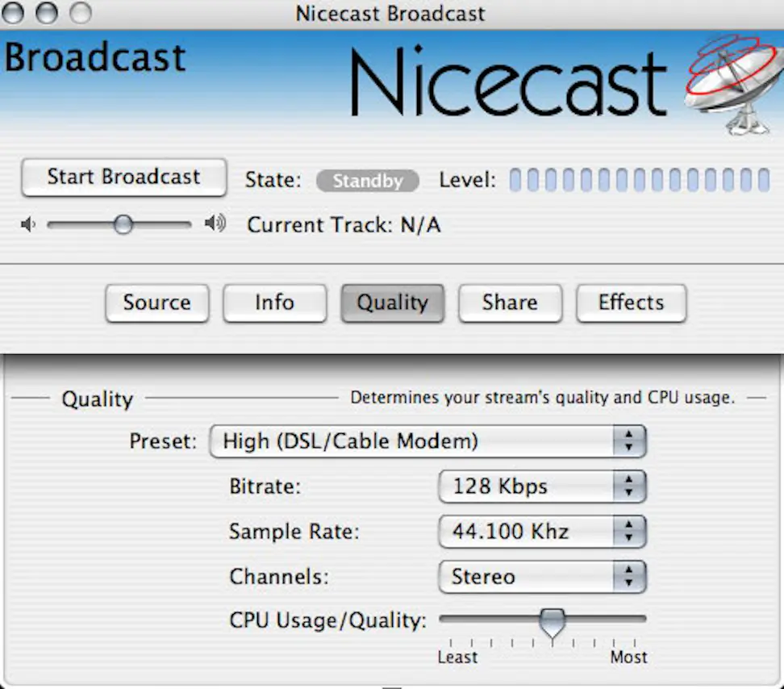Screen dimensions: 784x689
Task: Select the Quality tab
Action: click(392, 303)
